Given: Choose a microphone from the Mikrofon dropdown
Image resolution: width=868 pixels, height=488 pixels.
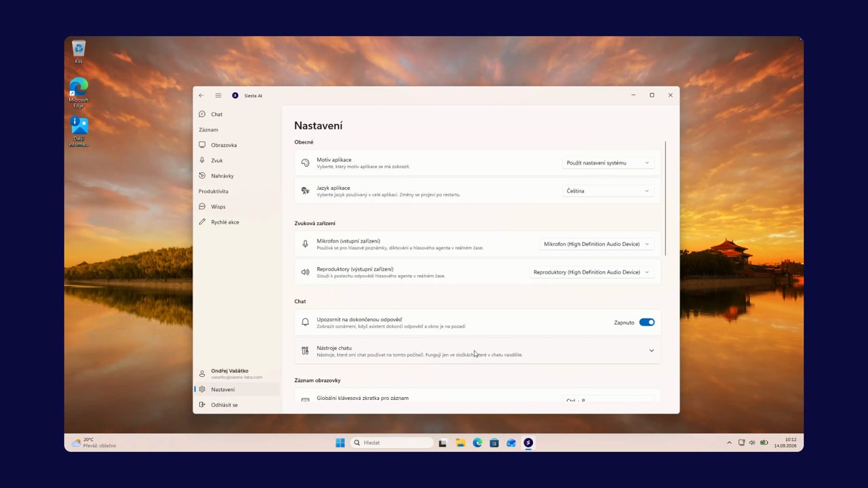Looking at the screenshot, I should [596, 244].
